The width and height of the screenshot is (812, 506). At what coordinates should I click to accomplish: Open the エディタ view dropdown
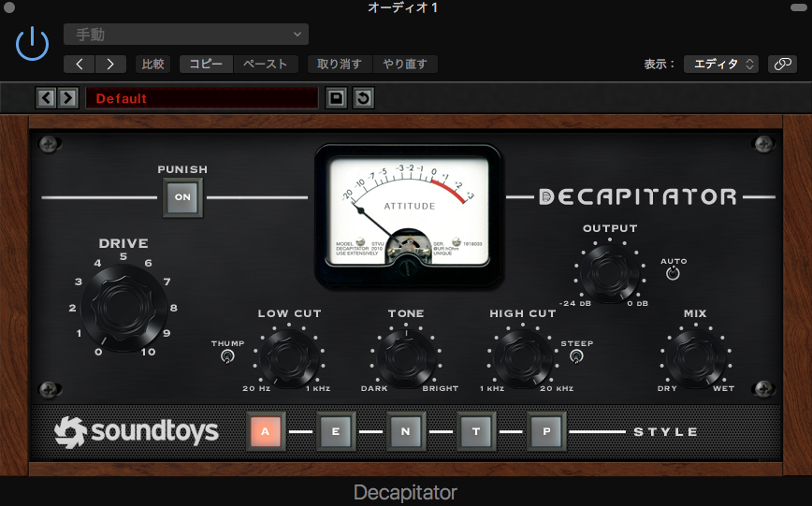click(721, 65)
